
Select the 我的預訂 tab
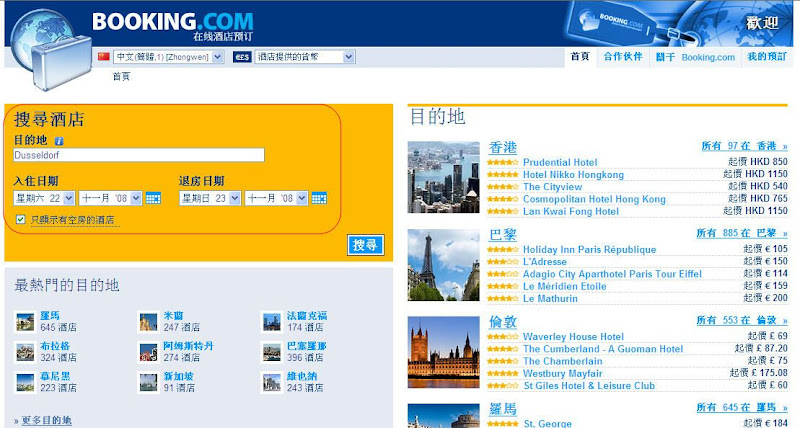point(767,57)
